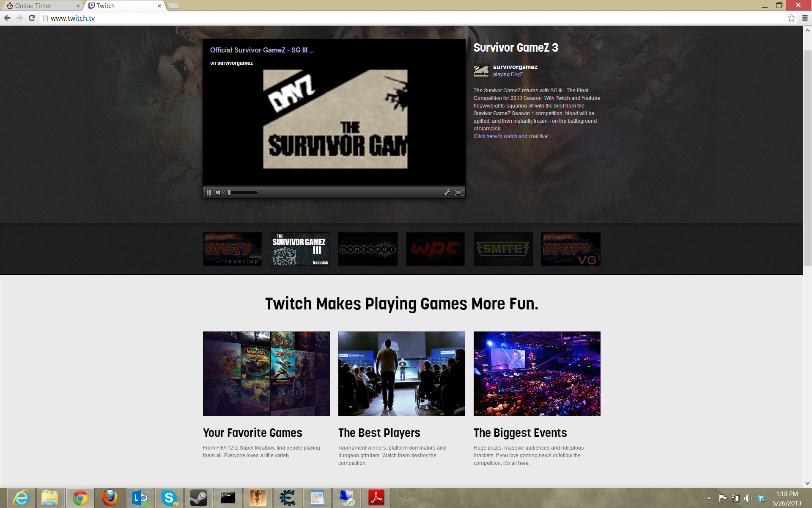812x508 pixels.
Task: Show hidden system tray icons
Action: click(x=709, y=498)
